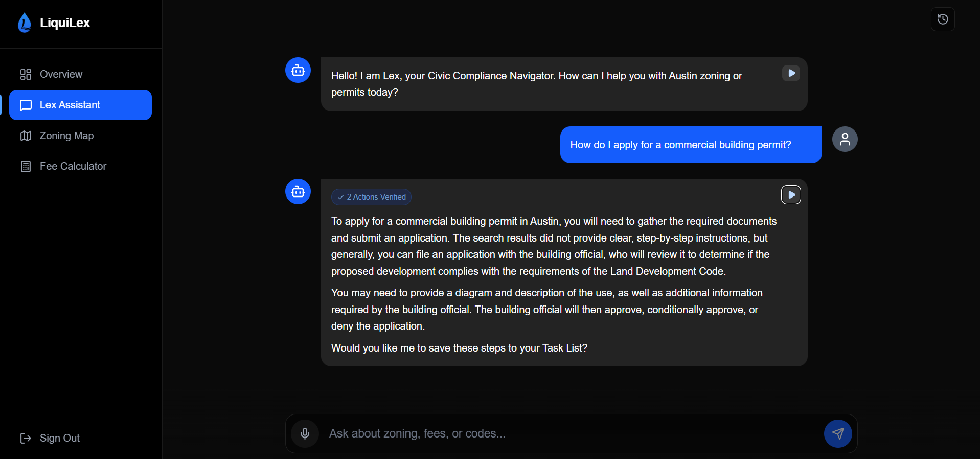Open the chat history icon
The width and height of the screenshot is (980, 459).
coord(943,19)
